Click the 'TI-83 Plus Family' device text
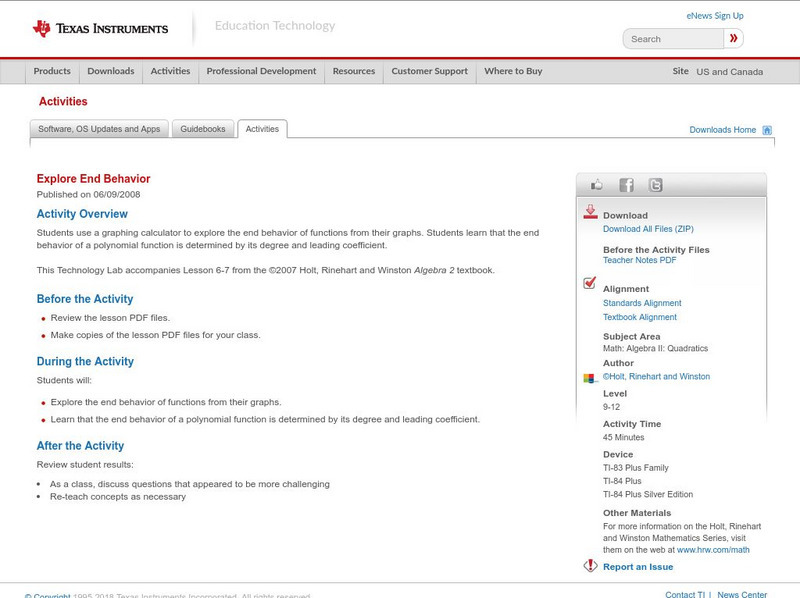800x598 pixels. 636,468
